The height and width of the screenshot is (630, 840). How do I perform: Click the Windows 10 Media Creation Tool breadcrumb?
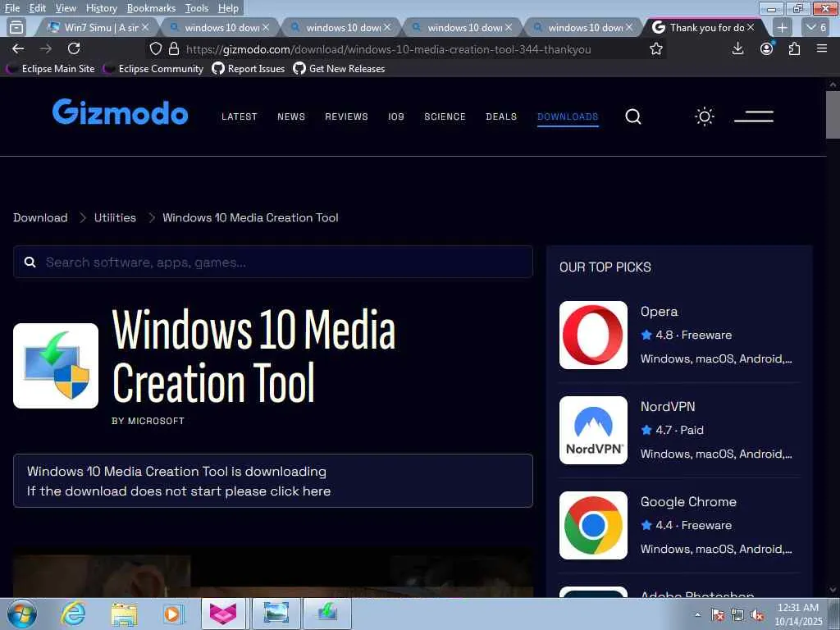(x=250, y=217)
